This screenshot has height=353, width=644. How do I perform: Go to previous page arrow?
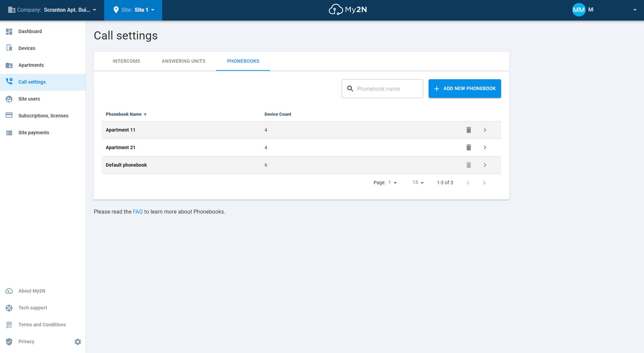coord(468,182)
